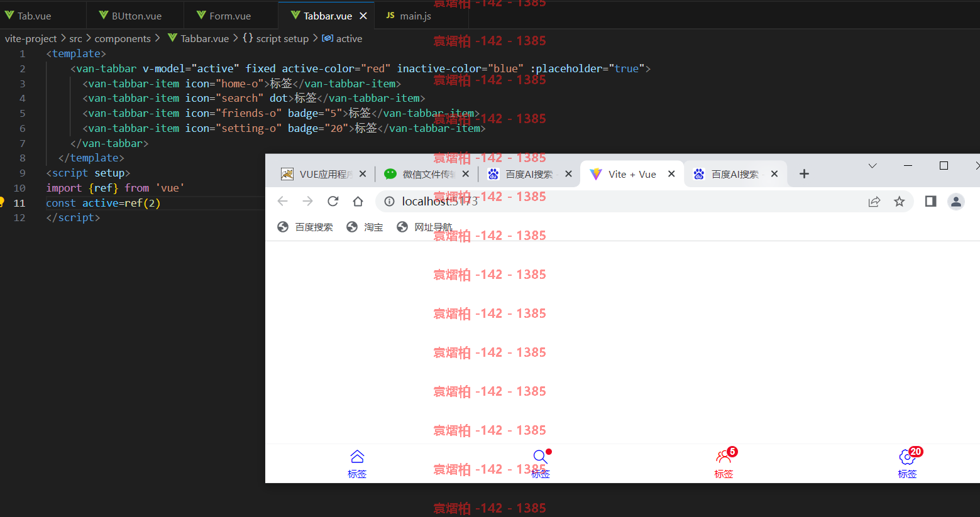Switch to the first 百度AI搜索 browser tab
The image size is (980, 517).
coord(531,174)
